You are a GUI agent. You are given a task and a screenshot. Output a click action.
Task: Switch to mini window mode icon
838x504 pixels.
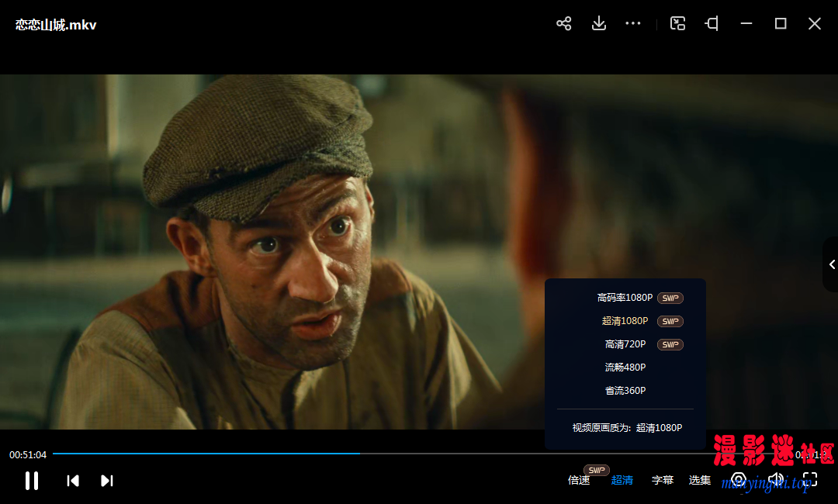pos(677,23)
